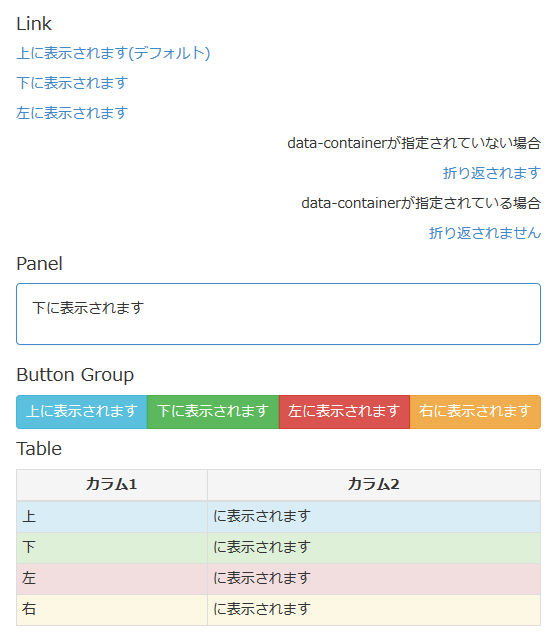Click the green 下に表示されます button
Image resolution: width=559 pixels, height=642 pixels.
coord(213,412)
